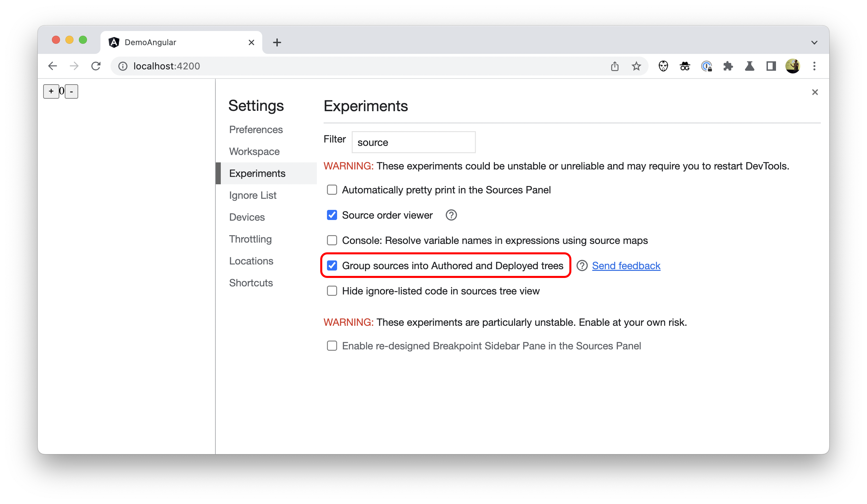Enable 'Automatically pretty print in the Sources Panel'
Screen dimensions: 867x504
pyautogui.click(x=332, y=190)
